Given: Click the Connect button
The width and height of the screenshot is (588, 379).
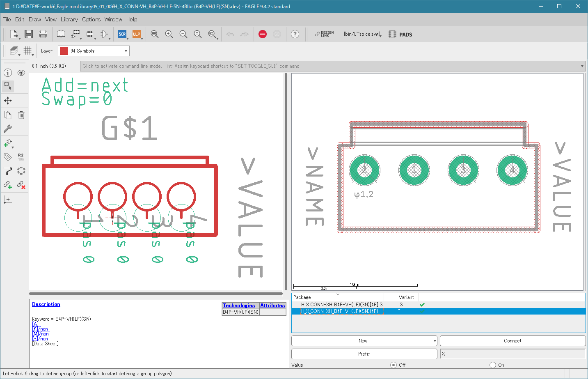Looking at the screenshot, I should [512, 341].
